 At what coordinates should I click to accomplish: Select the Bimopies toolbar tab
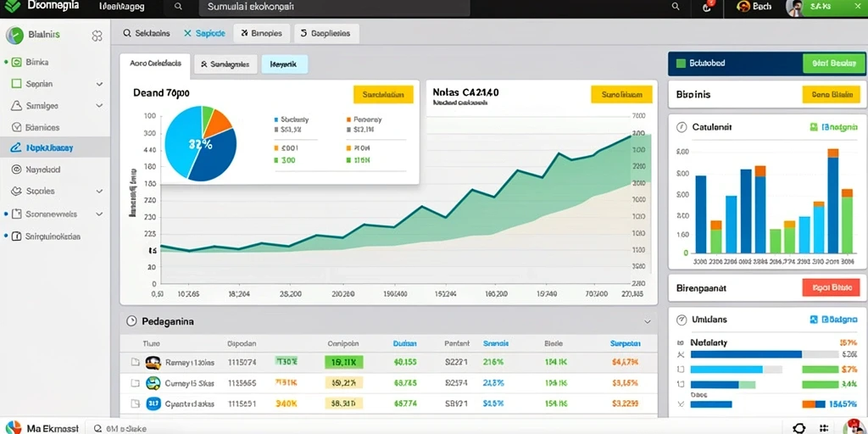[261, 33]
